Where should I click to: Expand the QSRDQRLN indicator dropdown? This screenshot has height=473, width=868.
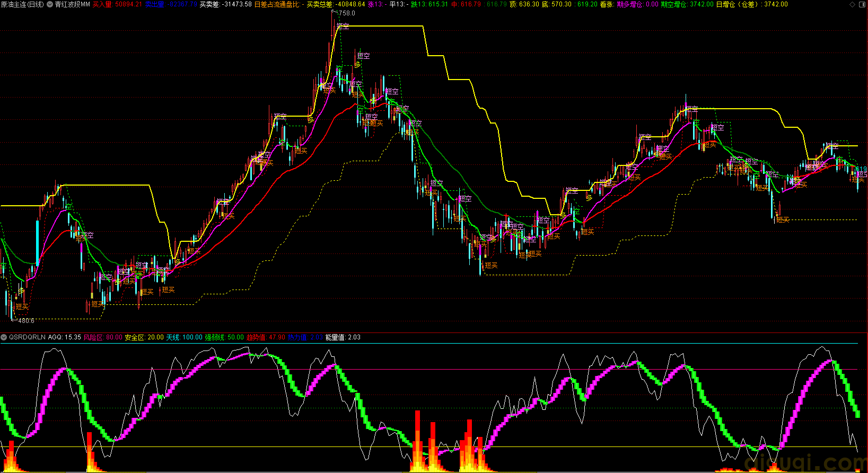pos(4,337)
